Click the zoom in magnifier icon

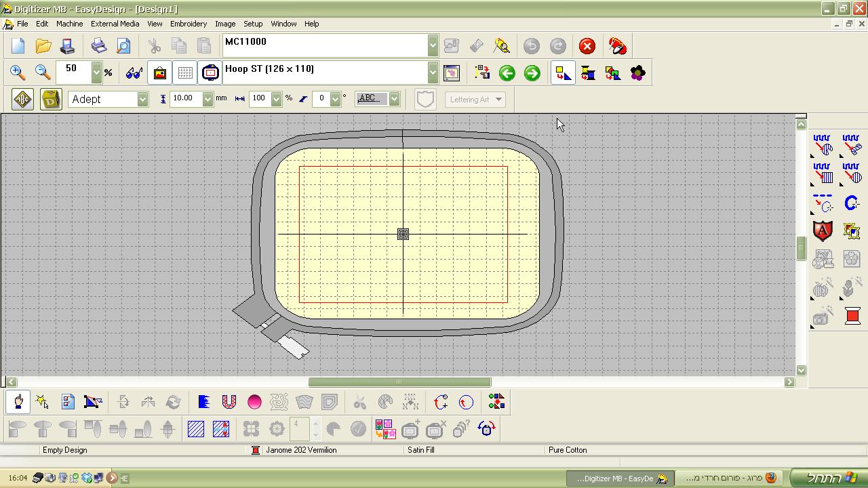coord(18,73)
